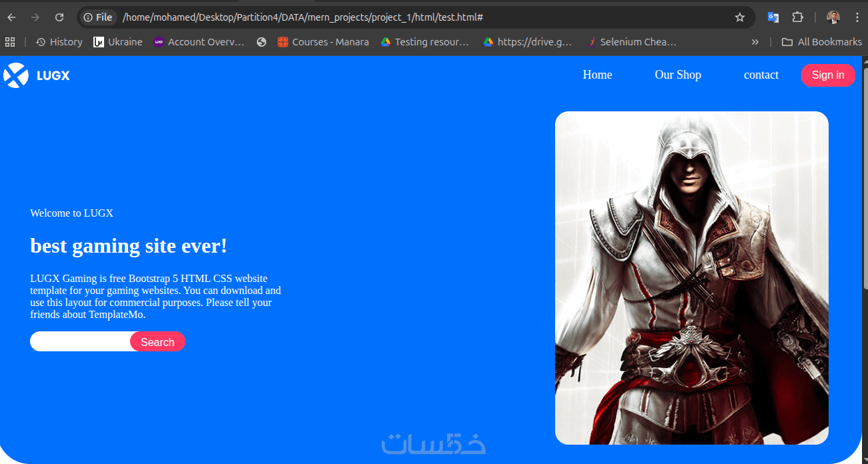The image size is (868, 464).
Task: Click the pink Search button
Action: 157,341
